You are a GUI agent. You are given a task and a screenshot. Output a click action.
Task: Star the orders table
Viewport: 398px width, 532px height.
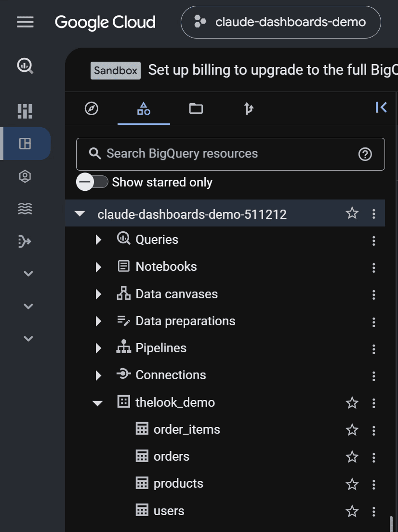tap(352, 457)
